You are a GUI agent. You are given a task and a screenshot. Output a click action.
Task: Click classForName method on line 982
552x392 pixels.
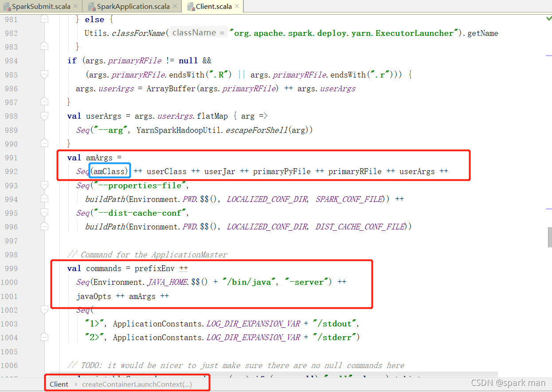coord(138,33)
